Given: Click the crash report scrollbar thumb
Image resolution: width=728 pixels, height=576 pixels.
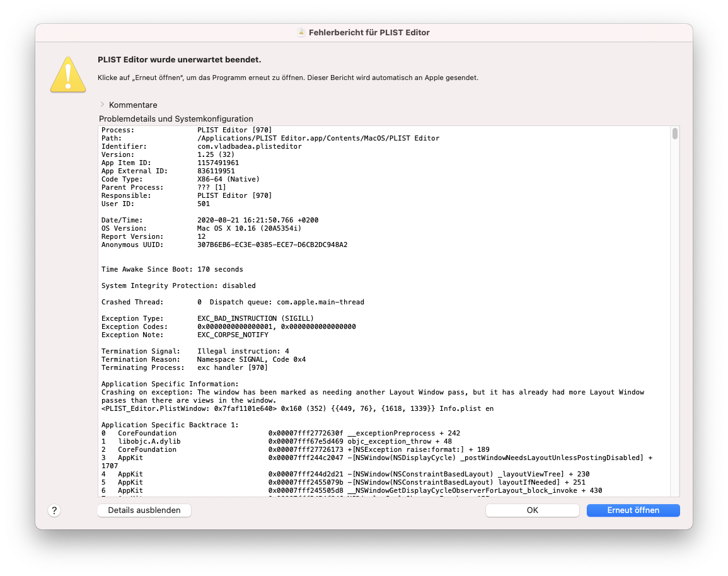Looking at the screenshot, I should tap(674, 134).
